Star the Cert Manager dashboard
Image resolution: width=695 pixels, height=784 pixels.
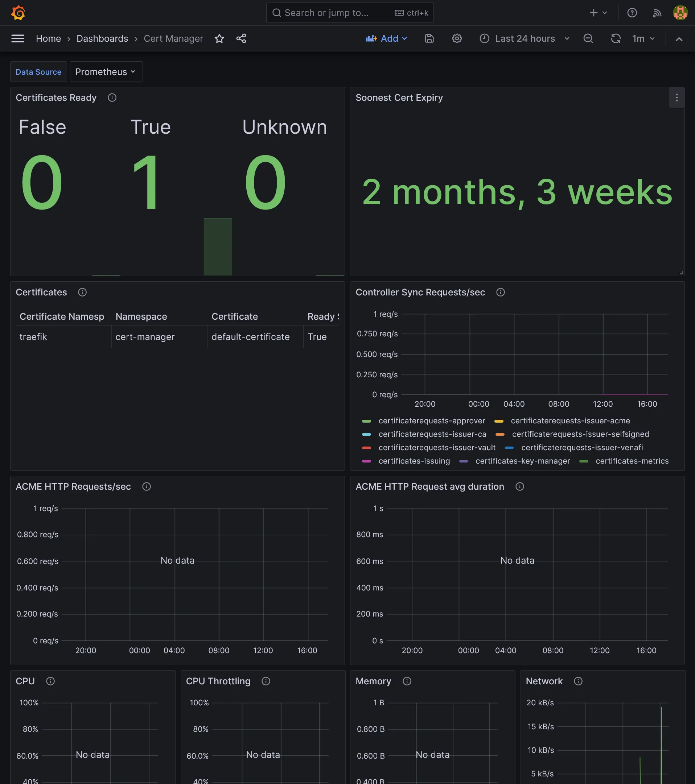click(219, 38)
